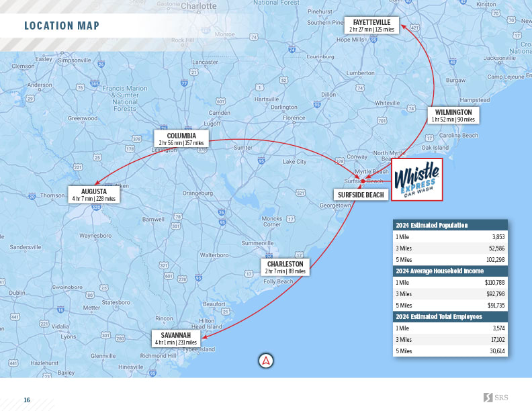
Task: Select the Columbia distance label
Action: 181,139
